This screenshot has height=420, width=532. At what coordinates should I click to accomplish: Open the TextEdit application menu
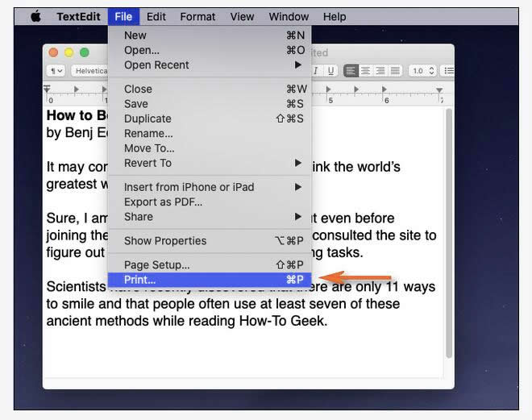point(78,17)
